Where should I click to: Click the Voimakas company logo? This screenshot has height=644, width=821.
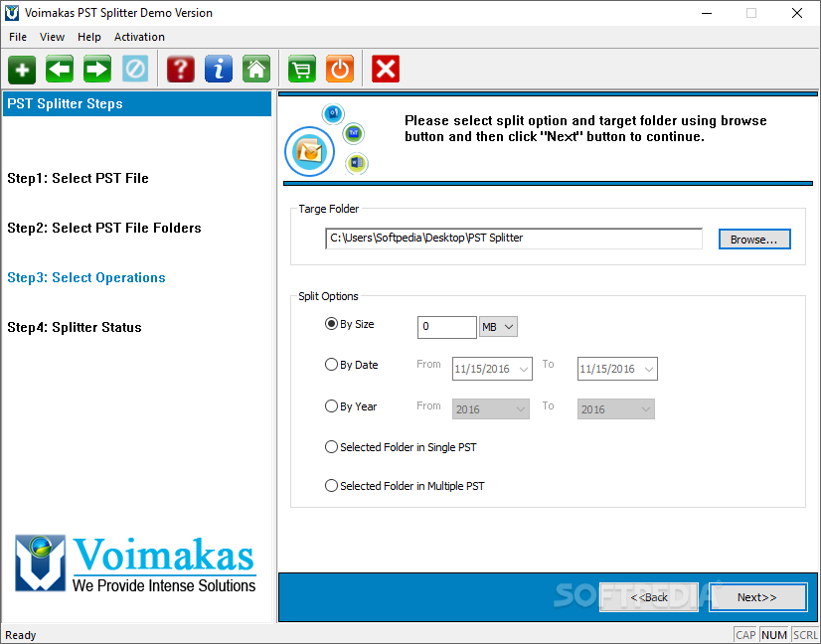135,563
